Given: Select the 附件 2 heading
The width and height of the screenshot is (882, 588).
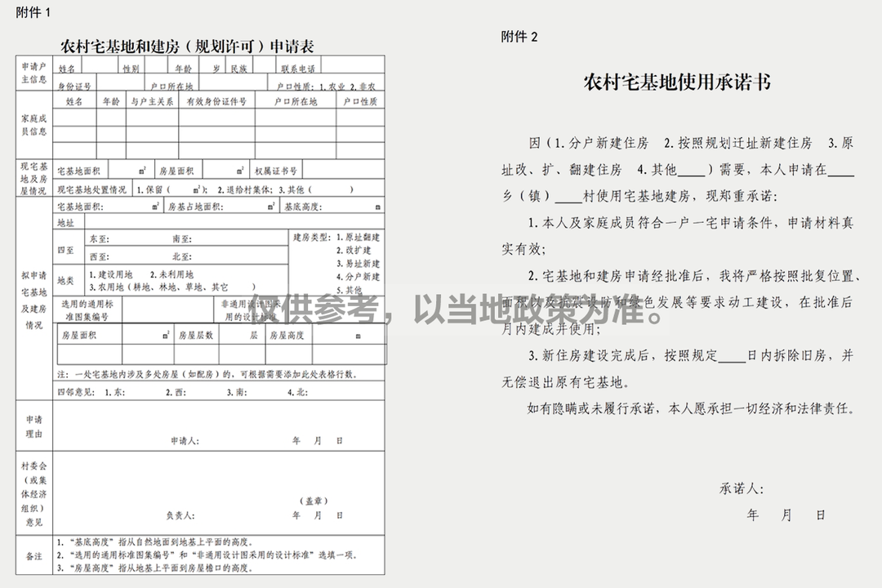Looking at the screenshot, I should [519, 37].
